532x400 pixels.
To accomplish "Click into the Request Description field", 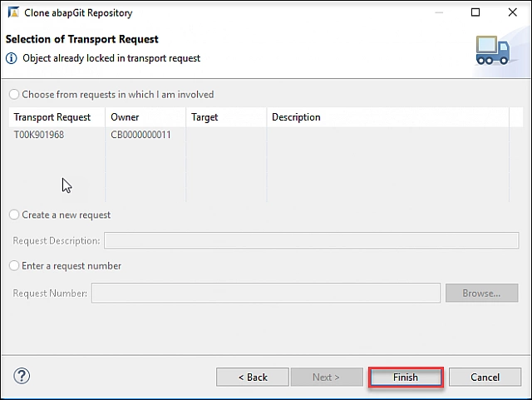I will coord(310,240).
